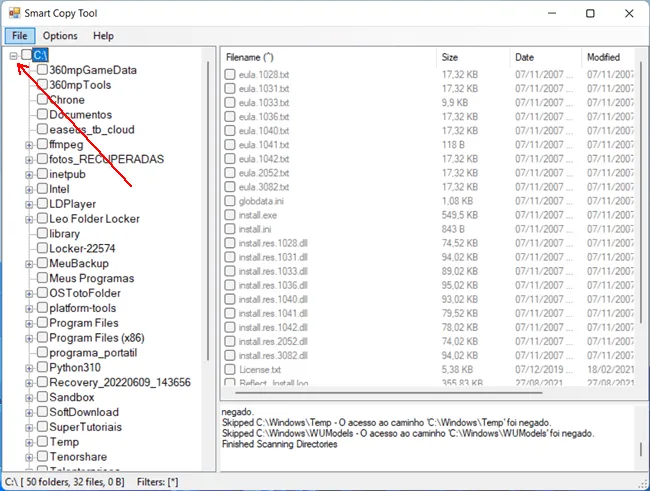This screenshot has height=491, width=650.
Task: Sort by the Size column header
Action: (x=473, y=57)
